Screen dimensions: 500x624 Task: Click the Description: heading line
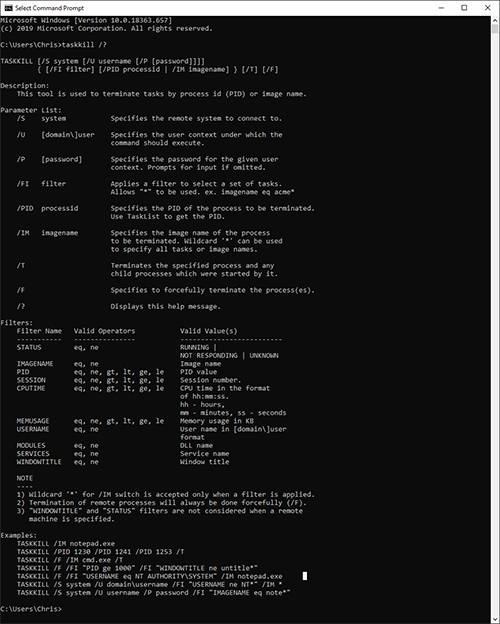(25, 86)
